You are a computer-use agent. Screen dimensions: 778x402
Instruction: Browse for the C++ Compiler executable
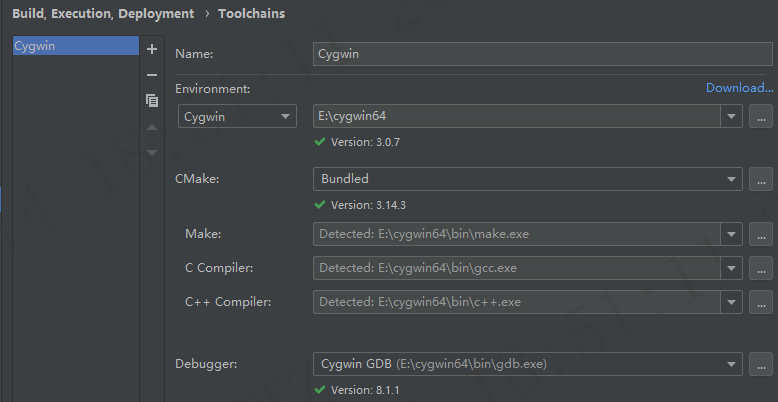[x=761, y=302]
